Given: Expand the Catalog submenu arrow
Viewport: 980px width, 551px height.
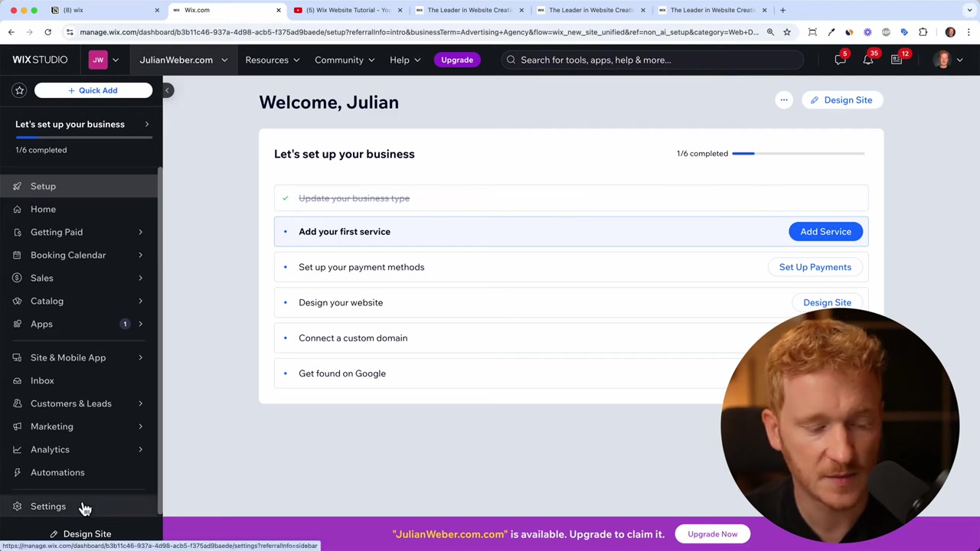Looking at the screenshot, I should (140, 301).
